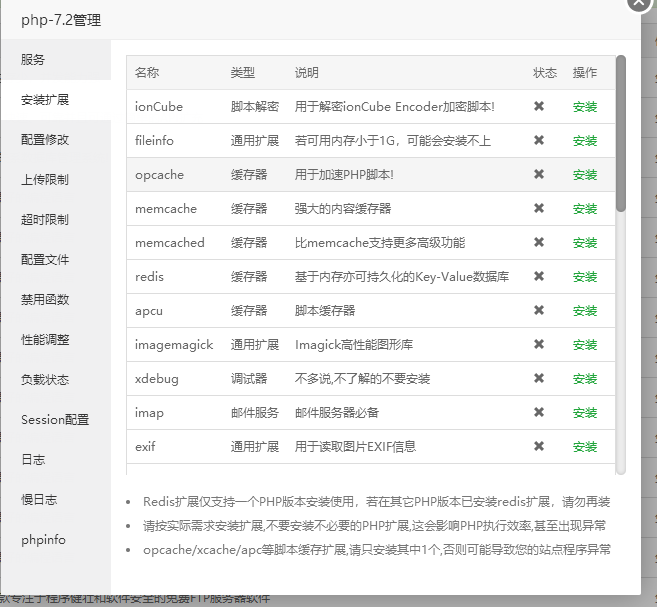Install the redis extension
Viewport: 657px width, 607px height.
(585, 277)
